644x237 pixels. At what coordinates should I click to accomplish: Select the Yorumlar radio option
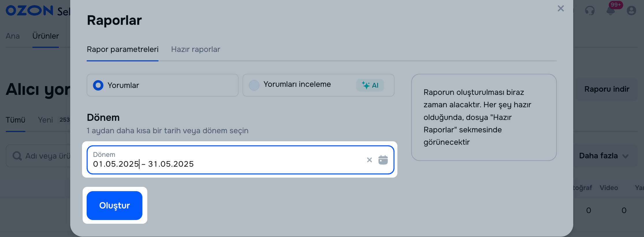pyautogui.click(x=98, y=85)
